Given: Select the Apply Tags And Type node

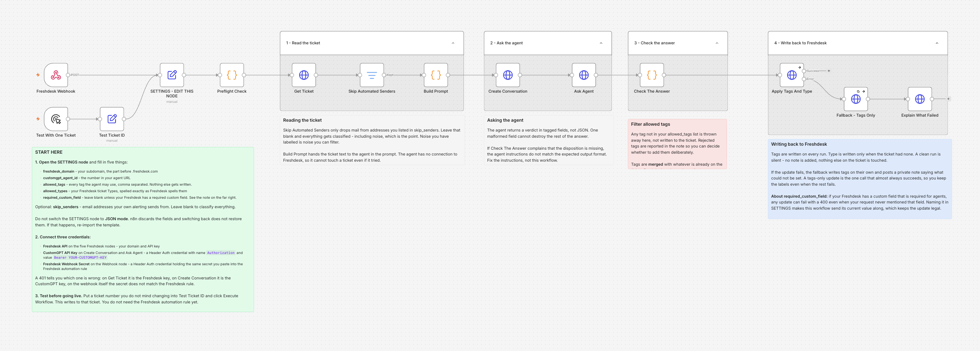Looking at the screenshot, I should click(x=792, y=75).
